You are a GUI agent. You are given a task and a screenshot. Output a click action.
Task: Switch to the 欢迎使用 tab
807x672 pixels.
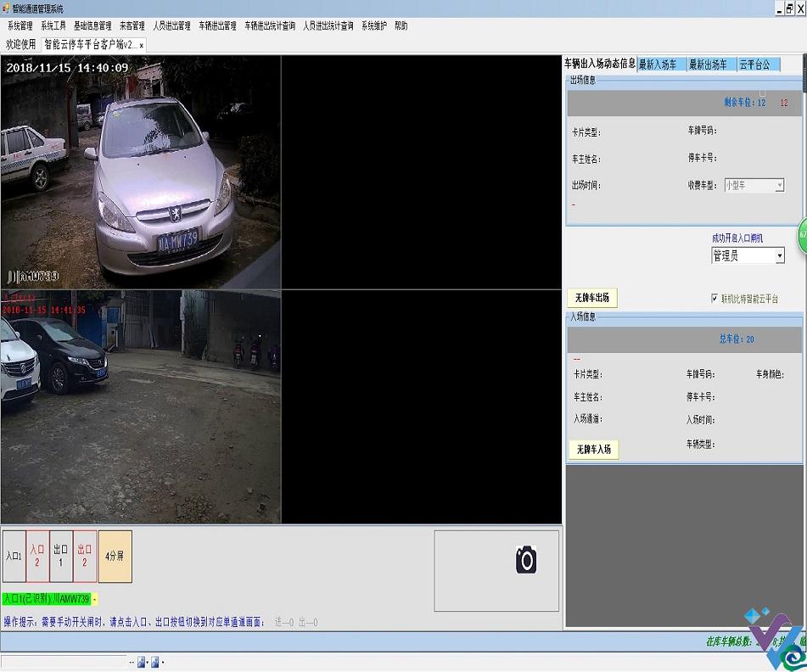tap(21, 45)
